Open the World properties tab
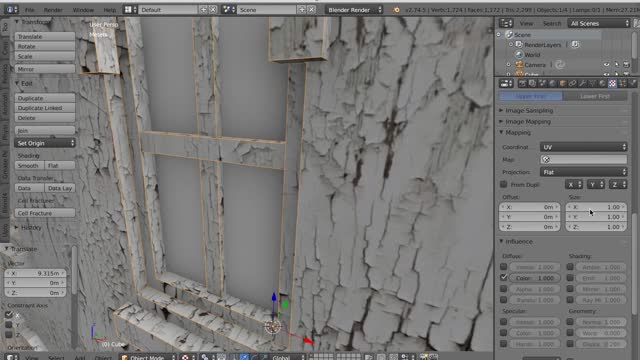 click(x=552, y=83)
